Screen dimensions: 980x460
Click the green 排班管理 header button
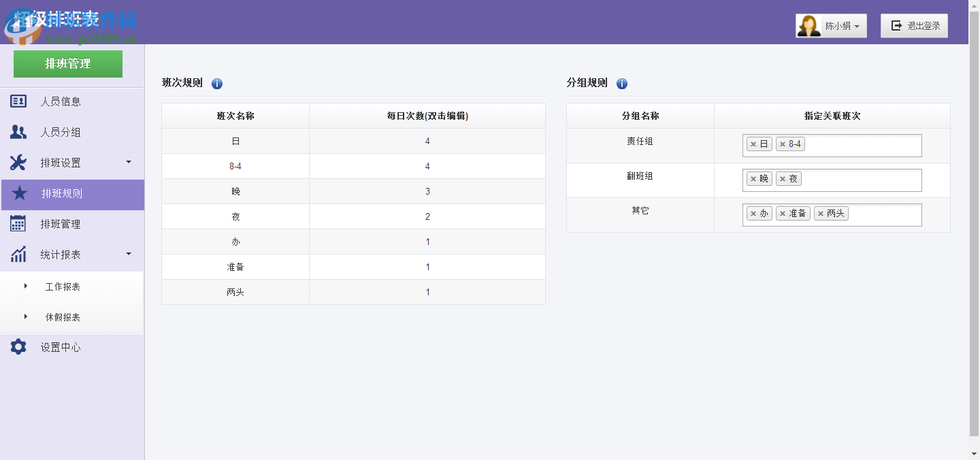(x=67, y=63)
